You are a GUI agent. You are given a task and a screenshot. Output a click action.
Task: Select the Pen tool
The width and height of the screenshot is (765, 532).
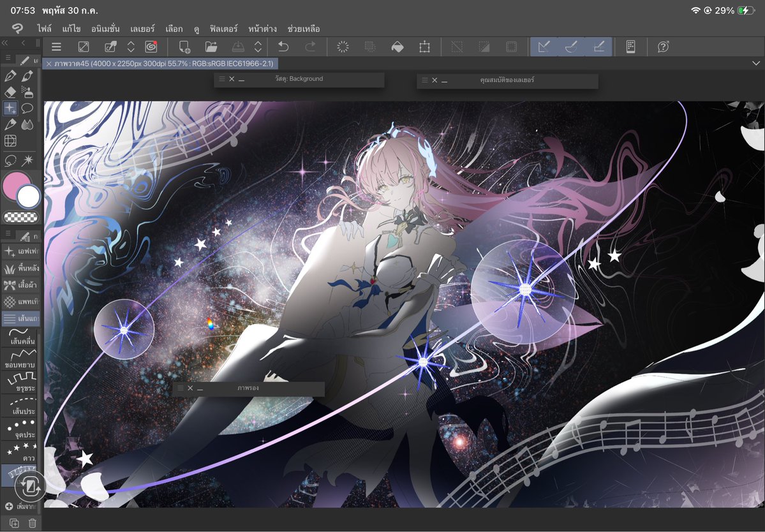[x=10, y=76]
